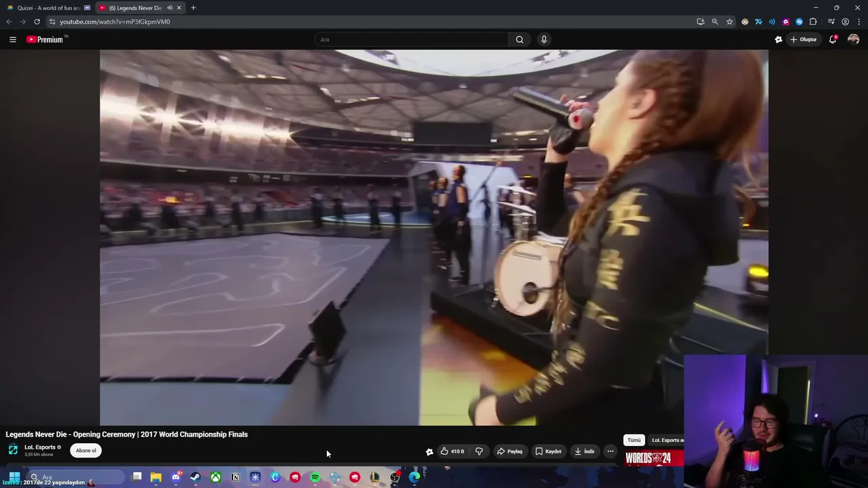Click the Oluştur create button
The width and height of the screenshot is (868, 488).
pyautogui.click(x=804, y=39)
